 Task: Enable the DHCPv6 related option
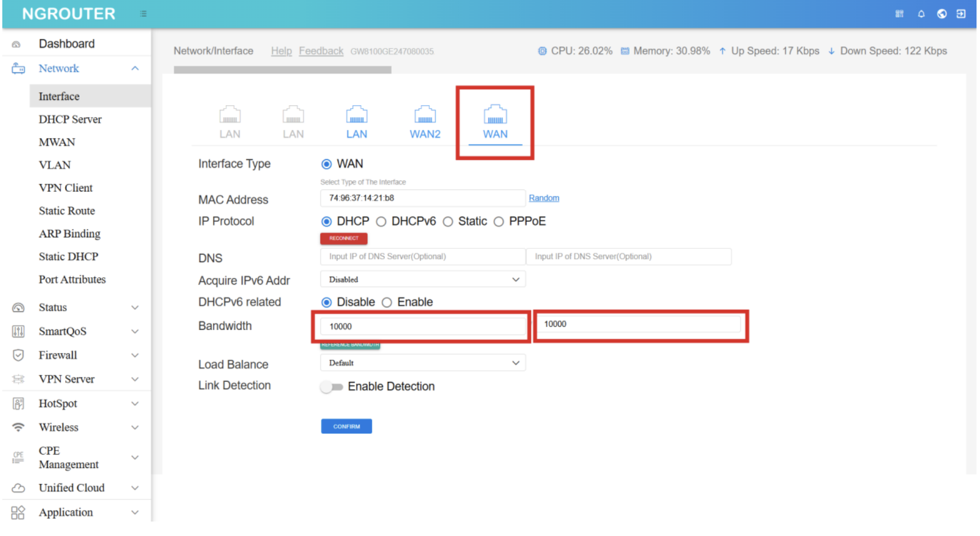point(387,303)
